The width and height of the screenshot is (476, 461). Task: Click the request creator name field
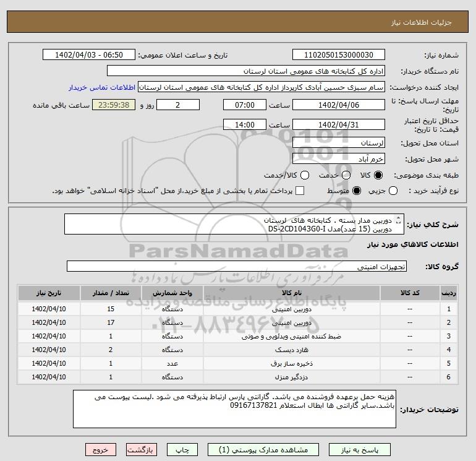click(261, 87)
